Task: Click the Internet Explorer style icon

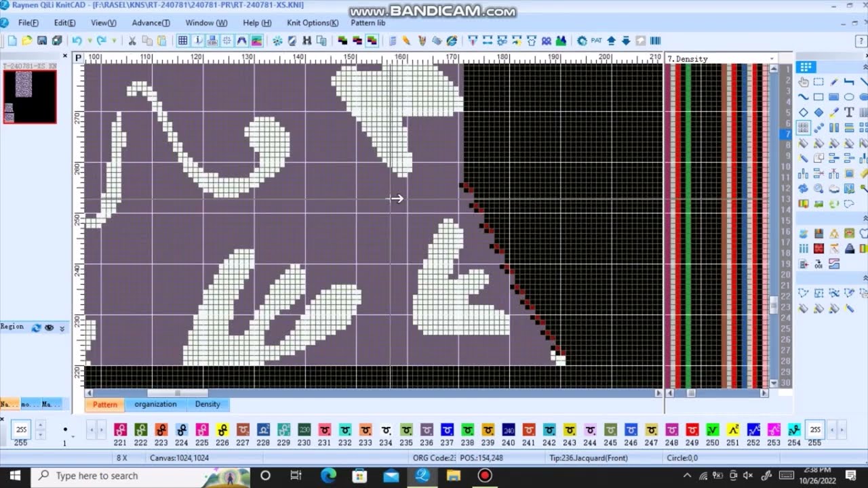Action: tap(452, 41)
